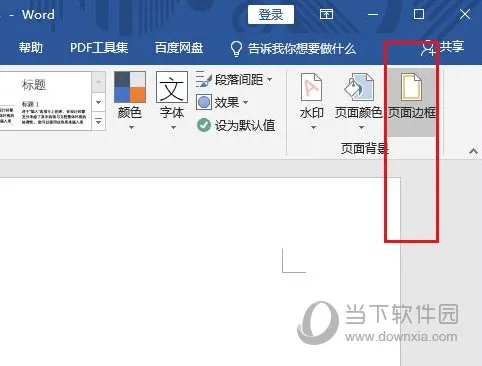Click Set as Default (设为默认值)
Screen dimensions: 482x366
click(236, 125)
